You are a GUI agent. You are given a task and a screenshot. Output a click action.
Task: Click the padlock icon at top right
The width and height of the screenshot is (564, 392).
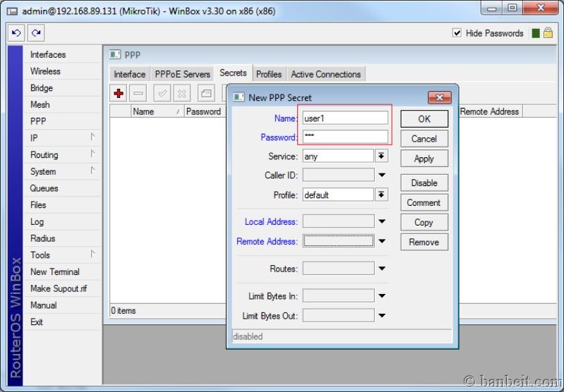tap(548, 33)
